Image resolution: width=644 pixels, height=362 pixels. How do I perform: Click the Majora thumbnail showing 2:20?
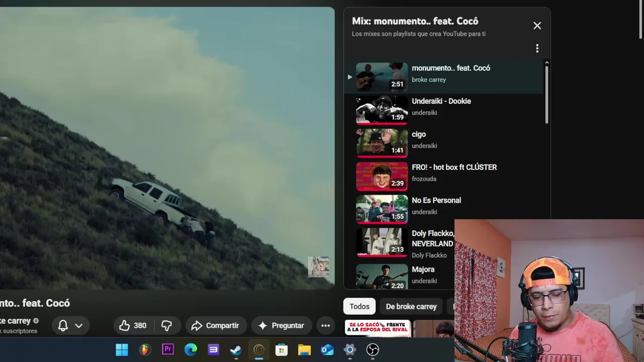[x=382, y=276]
